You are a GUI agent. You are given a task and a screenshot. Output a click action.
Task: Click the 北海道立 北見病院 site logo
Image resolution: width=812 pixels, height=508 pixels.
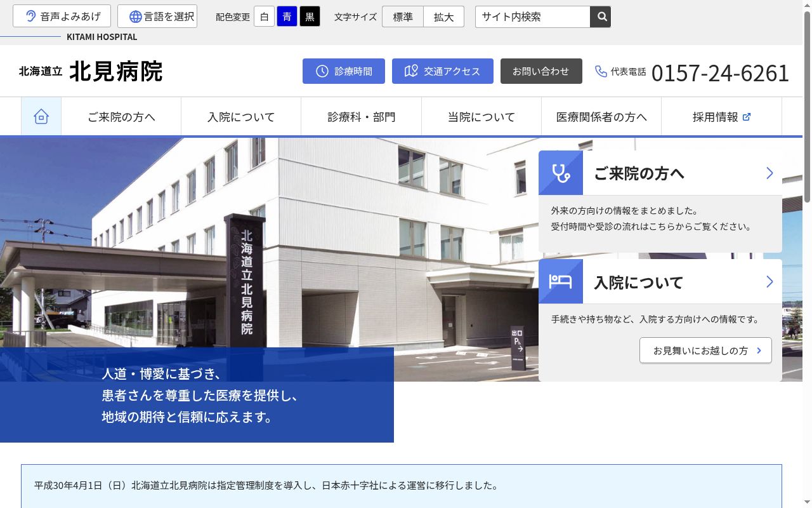pyautogui.click(x=91, y=71)
